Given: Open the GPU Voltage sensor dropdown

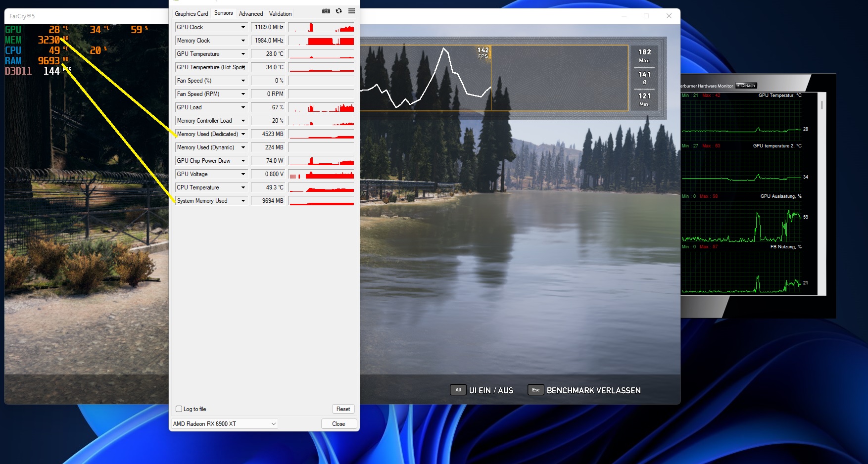Looking at the screenshot, I should pyautogui.click(x=243, y=174).
